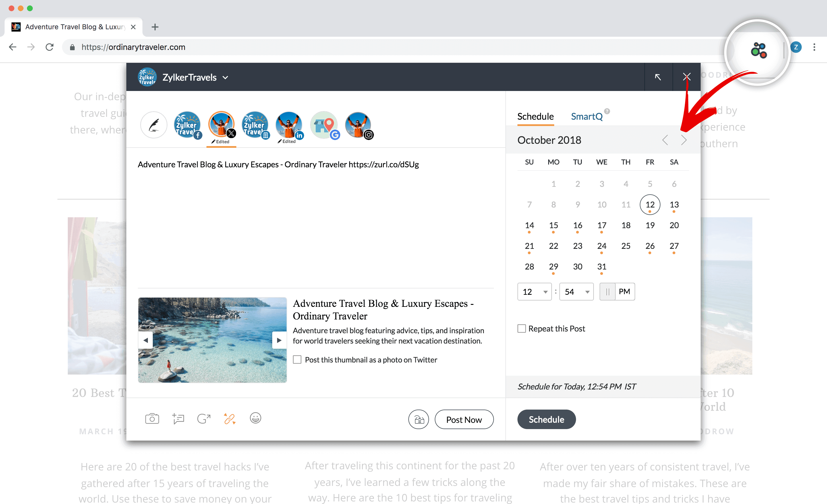This screenshot has width=827, height=504.
Task: Click the camera icon in composer toolbar
Action: 152,420
